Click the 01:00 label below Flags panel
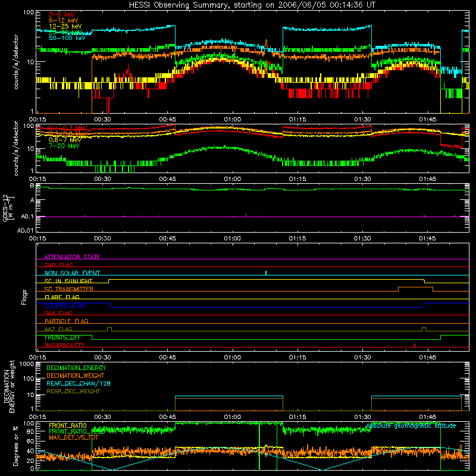 [x=233, y=358]
